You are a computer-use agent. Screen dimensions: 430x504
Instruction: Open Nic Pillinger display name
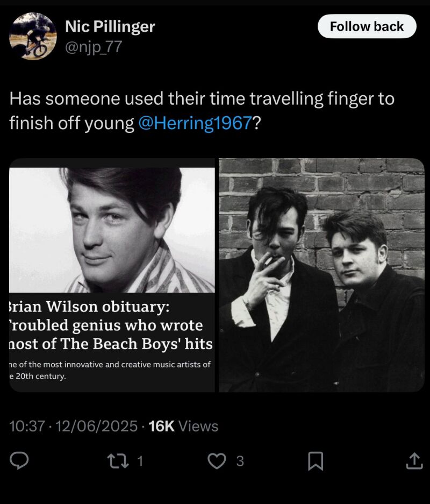[x=110, y=26]
